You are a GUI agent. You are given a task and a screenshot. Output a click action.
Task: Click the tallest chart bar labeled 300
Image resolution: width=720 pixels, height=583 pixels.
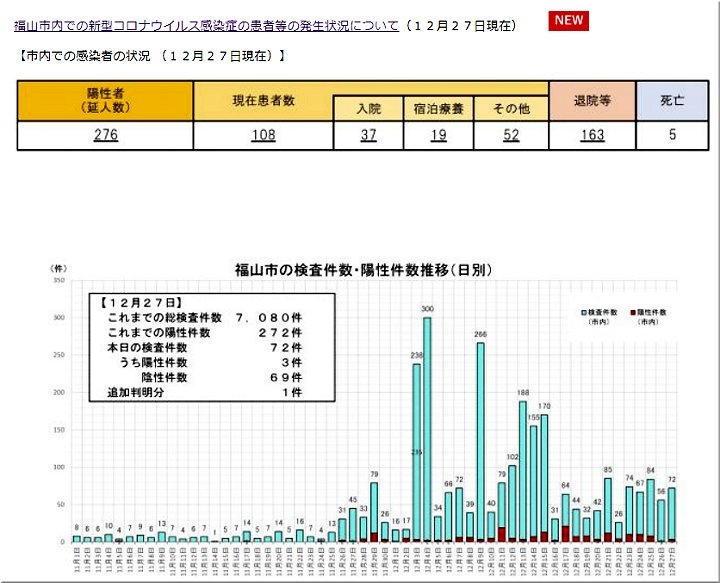427,430
